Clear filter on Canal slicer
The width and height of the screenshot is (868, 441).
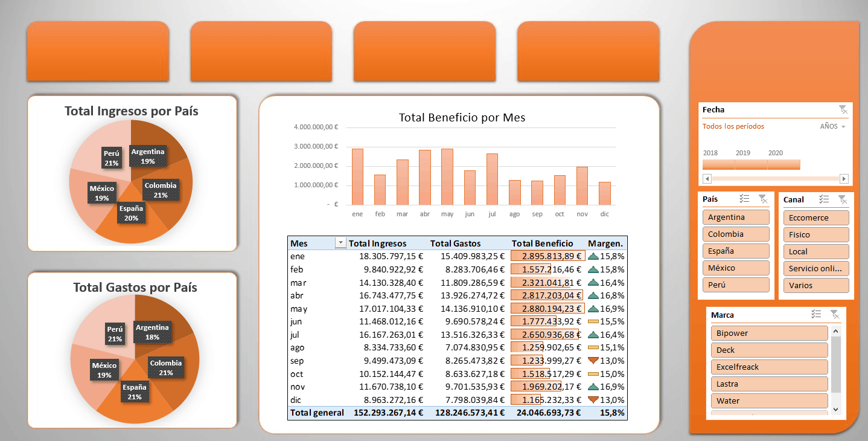[843, 199]
